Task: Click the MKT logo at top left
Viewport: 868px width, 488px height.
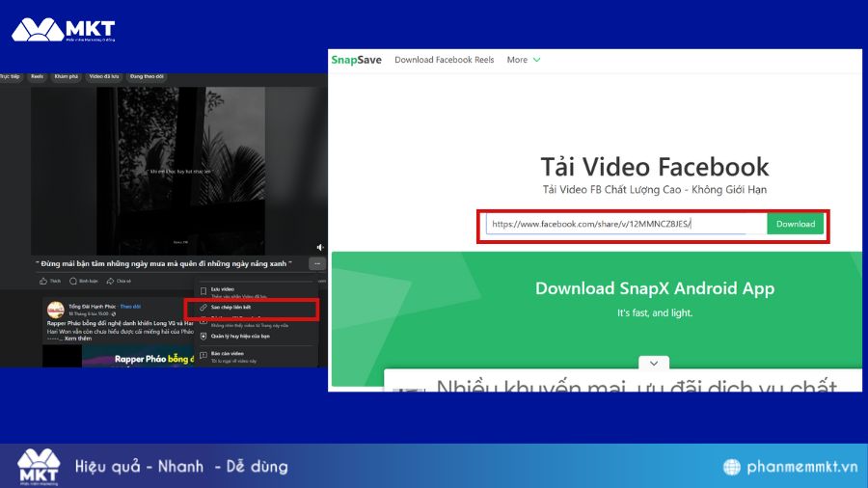Action: pos(63,30)
